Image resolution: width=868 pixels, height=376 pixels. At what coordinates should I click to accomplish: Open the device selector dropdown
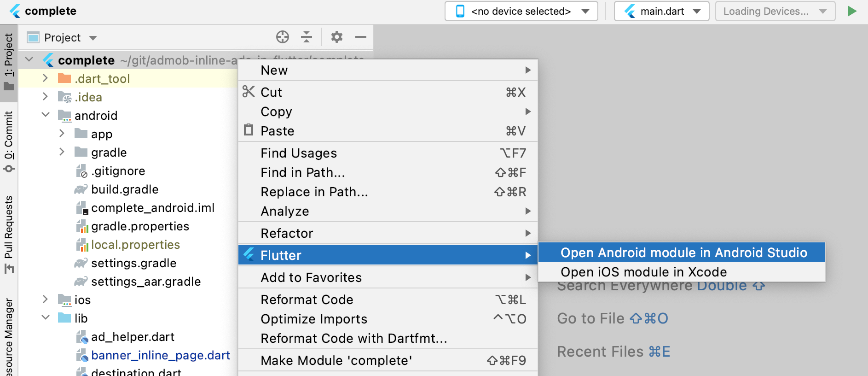521,11
